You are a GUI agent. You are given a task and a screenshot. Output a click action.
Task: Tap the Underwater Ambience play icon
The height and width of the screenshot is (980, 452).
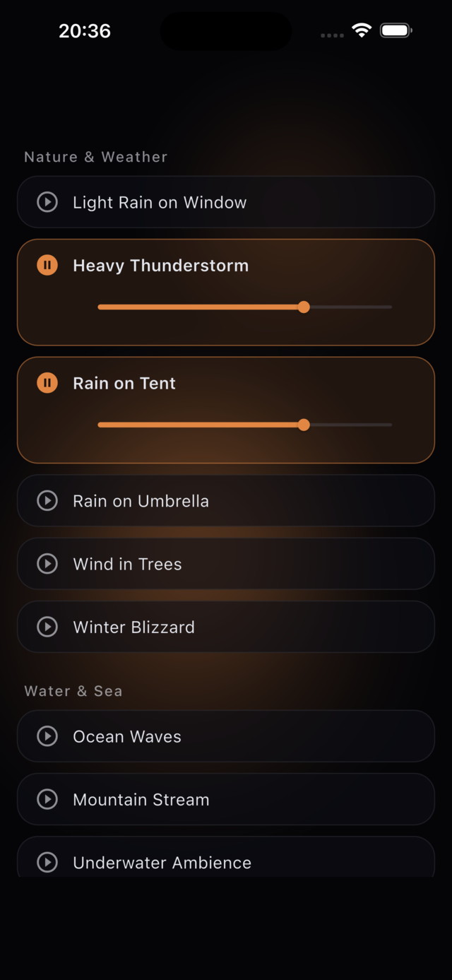tap(47, 862)
